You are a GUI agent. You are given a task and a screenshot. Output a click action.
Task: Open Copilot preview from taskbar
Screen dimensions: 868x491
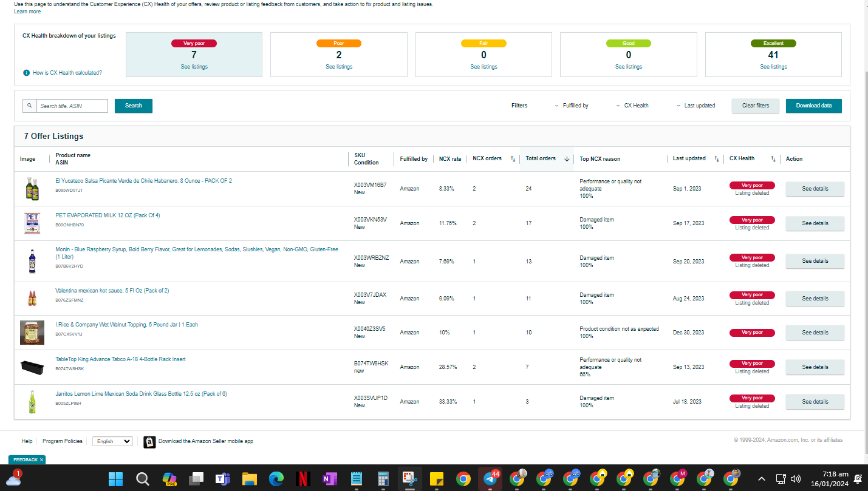[x=169, y=479]
